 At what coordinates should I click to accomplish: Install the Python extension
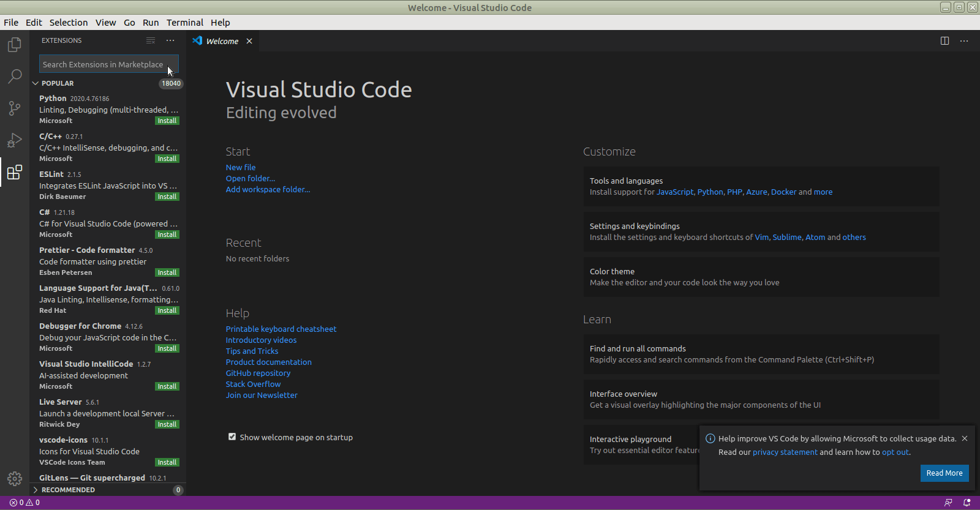tap(167, 121)
